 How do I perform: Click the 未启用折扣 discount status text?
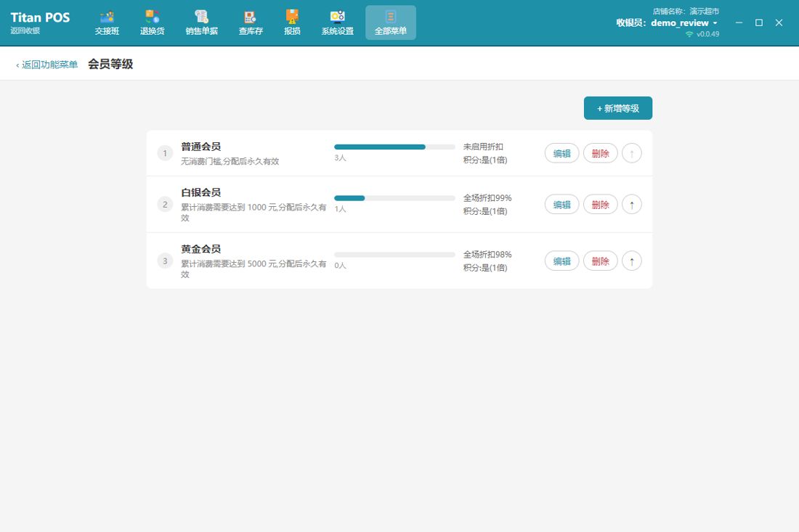[483, 147]
